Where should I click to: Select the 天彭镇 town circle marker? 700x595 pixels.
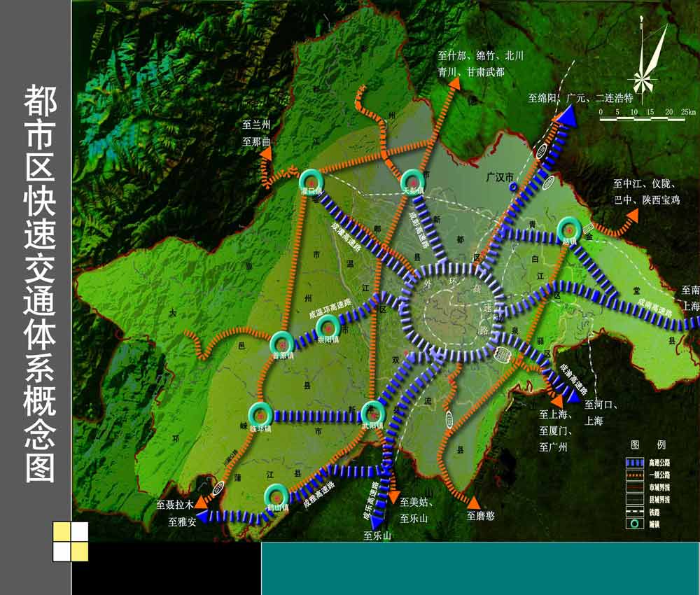(411, 180)
